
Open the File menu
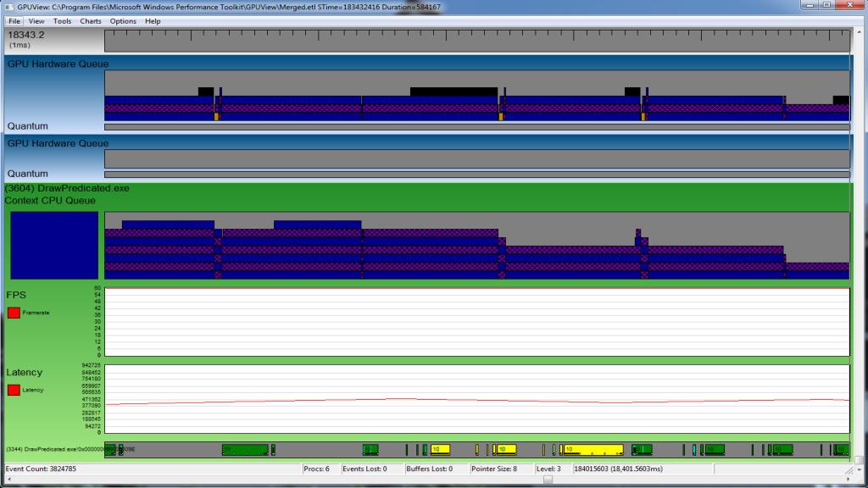(14, 21)
